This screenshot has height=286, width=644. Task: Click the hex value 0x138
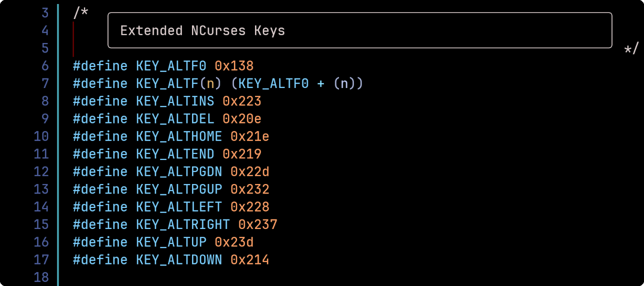point(234,66)
